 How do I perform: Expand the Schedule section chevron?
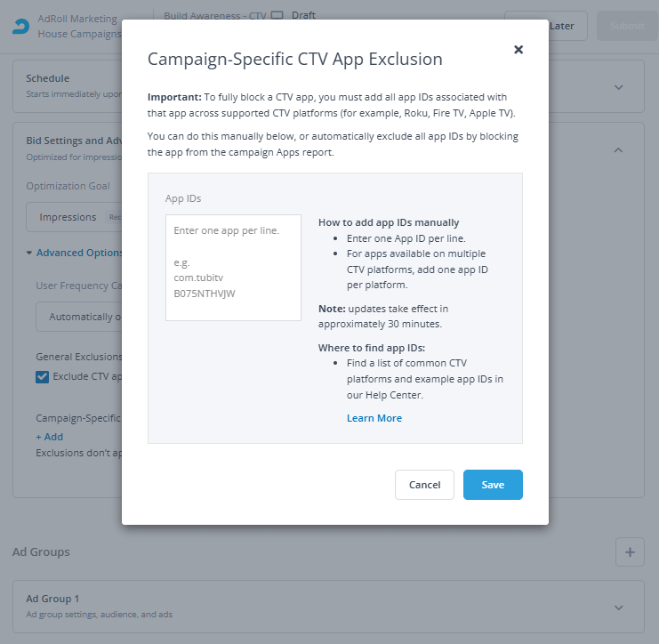[618, 87]
